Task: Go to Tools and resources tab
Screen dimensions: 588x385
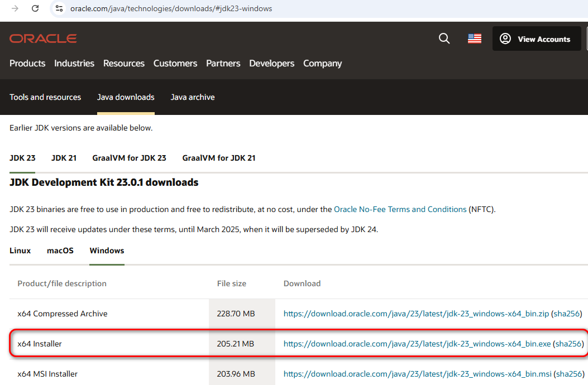Action: tap(45, 97)
